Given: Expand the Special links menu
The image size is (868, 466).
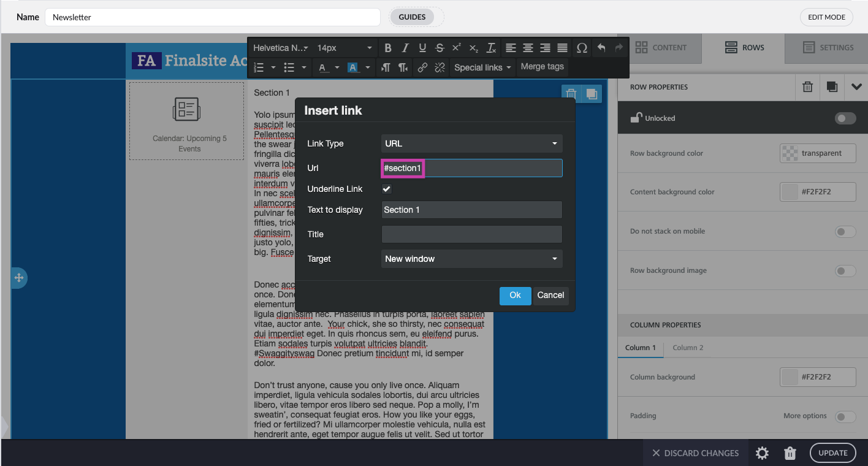Looking at the screenshot, I should tap(482, 68).
